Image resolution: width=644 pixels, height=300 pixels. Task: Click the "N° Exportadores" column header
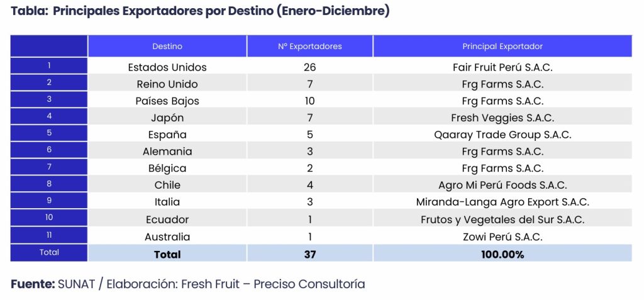309,47
